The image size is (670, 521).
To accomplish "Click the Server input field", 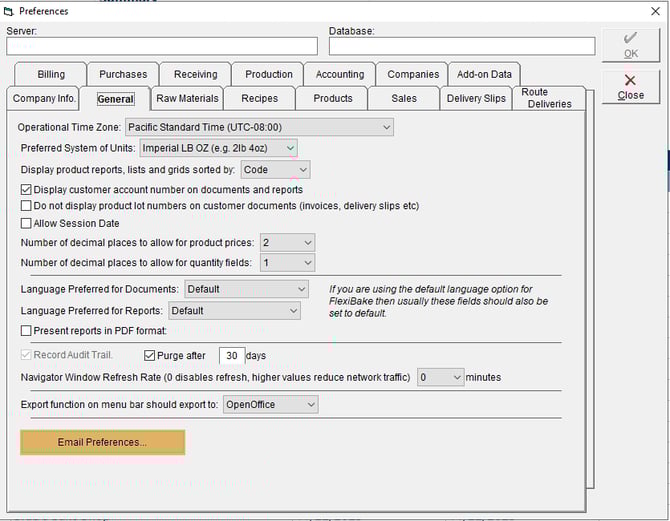I will click(162, 46).
